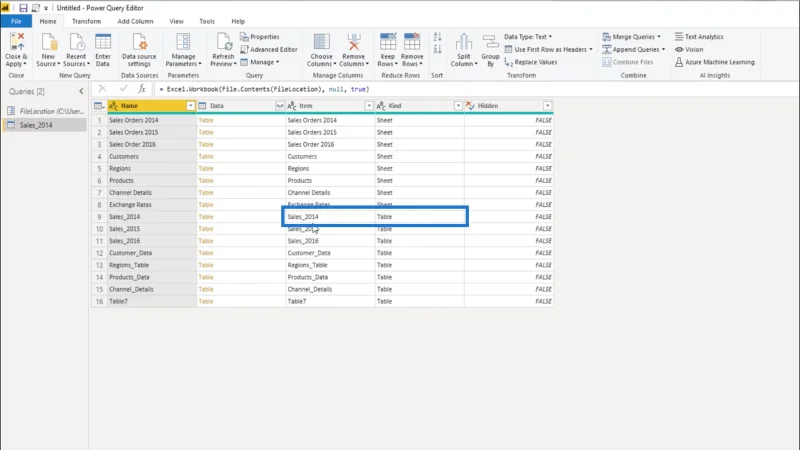Open the Data Type: Text dropdown
This screenshot has width=800, height=450.
click(x=528, y=37)
